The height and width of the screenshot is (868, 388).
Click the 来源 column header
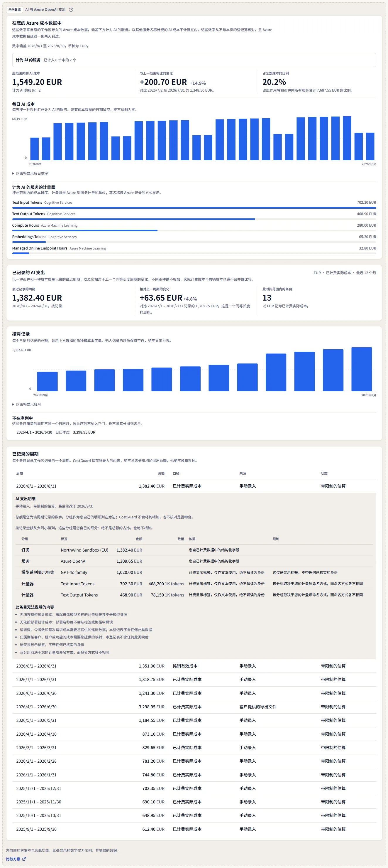point(243,473)
